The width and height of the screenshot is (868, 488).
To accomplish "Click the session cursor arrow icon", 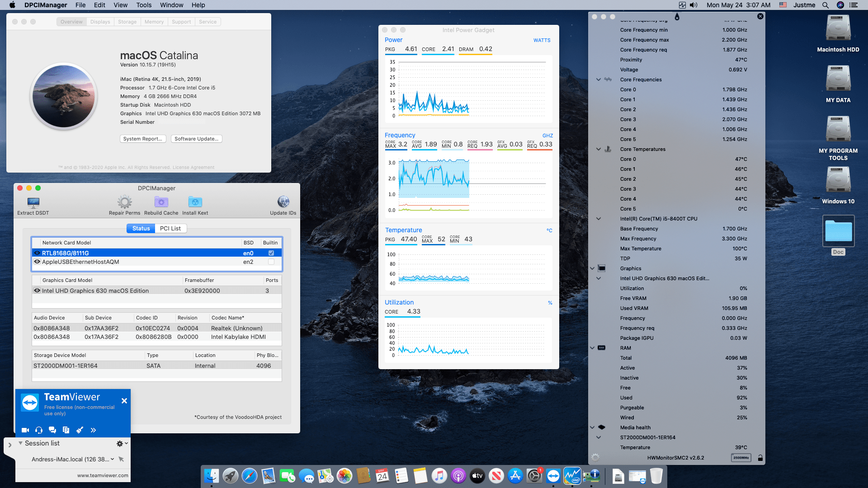I will click(121, 459).
